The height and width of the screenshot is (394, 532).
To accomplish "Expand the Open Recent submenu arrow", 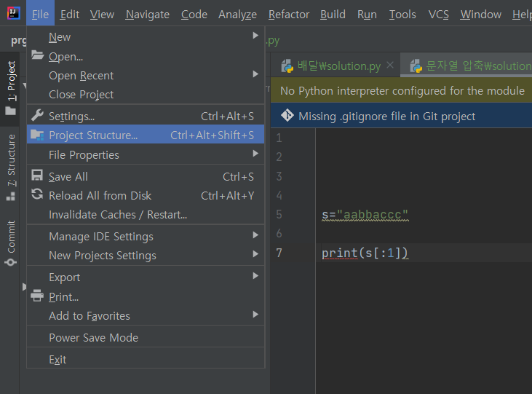I will (255, 74).
